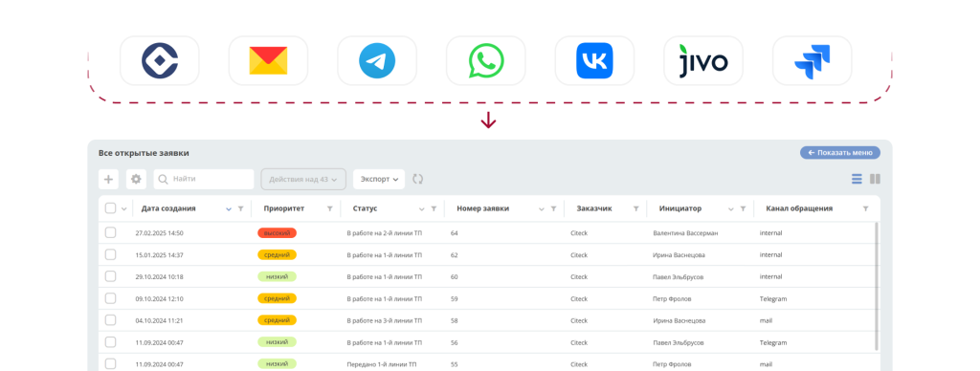The width and height of the screenshot is (980, 371).
Task: Click status В работе на 2-й линии ТП
Action: pyautogui.click(x=385, y=233)
